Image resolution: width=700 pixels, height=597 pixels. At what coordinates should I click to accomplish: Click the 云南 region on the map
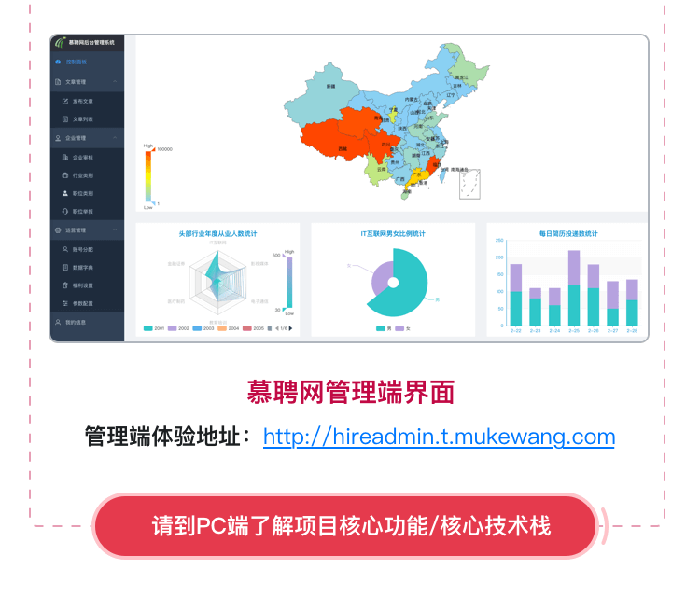(377, 171)
